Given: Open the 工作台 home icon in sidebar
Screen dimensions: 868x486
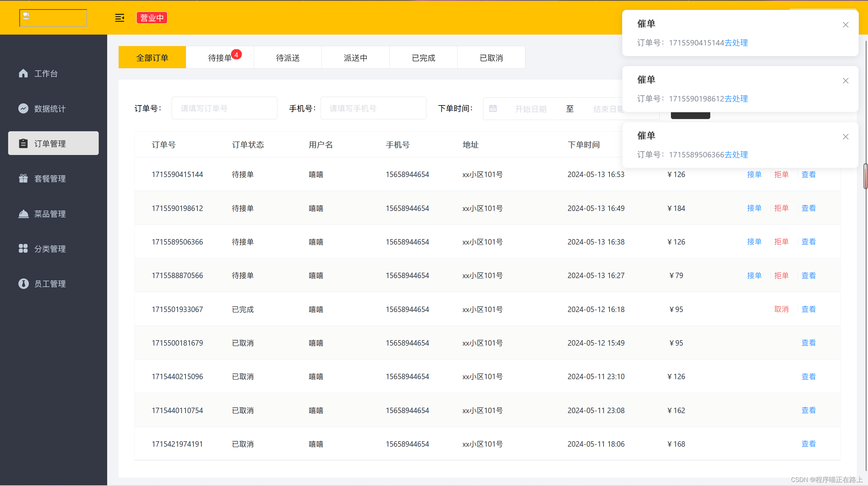Looking at the screenshot, I should tap(23, 73).
